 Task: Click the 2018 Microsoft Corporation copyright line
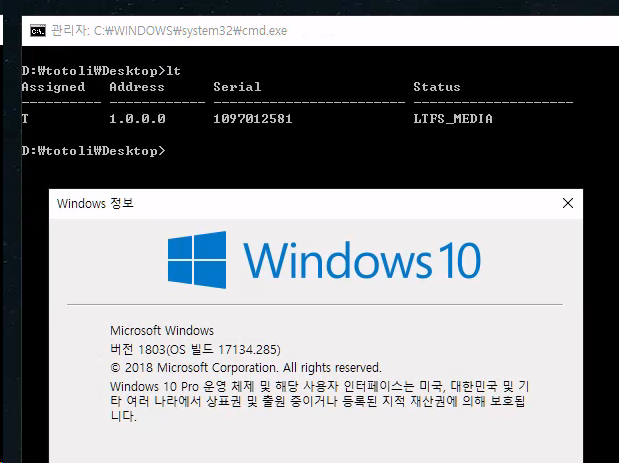[246, 367]
